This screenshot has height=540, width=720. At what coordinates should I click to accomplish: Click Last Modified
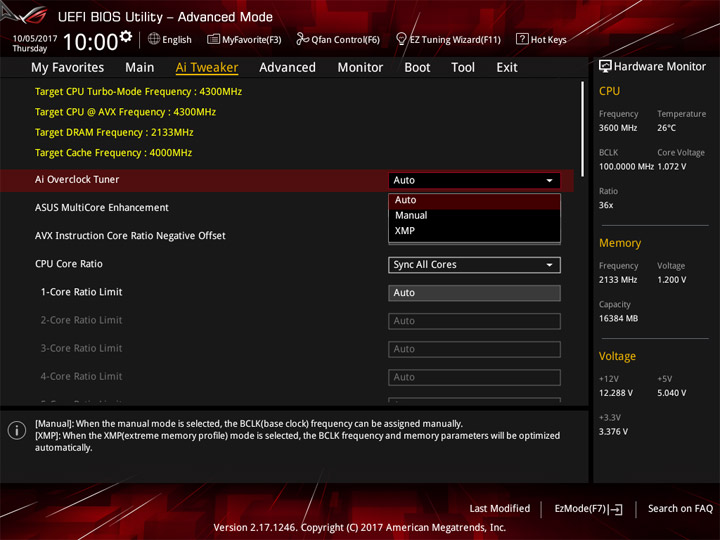coord(500,508)
